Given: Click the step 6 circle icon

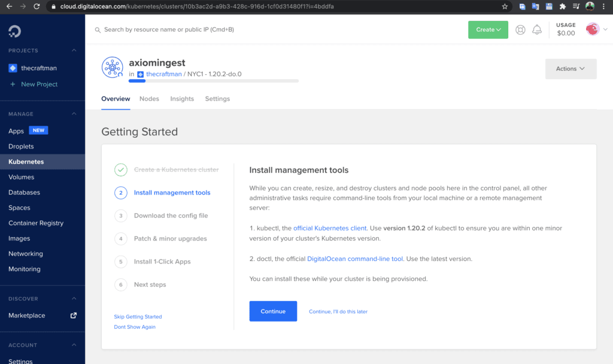Looking at the screenshot, I should [x=121, y=284].
